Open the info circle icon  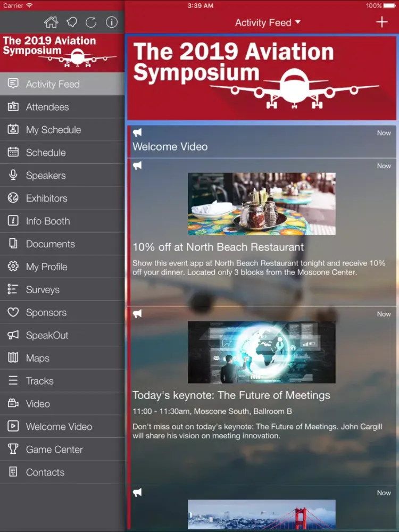coord(111,22)
